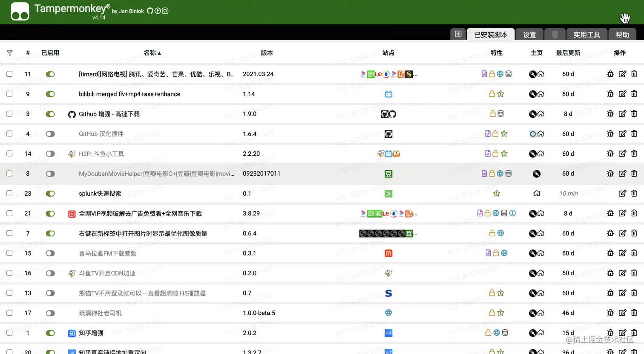
Task: Open the 帮助 tab
Action: click(x=622, y=35)
